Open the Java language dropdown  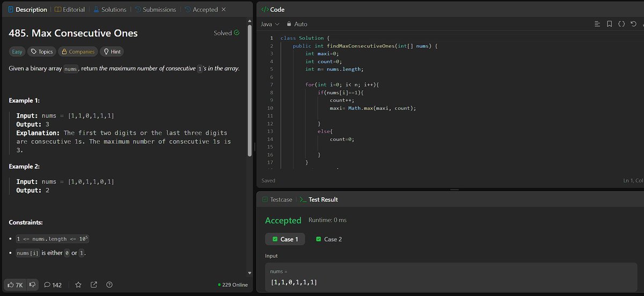tap(270, 24)
